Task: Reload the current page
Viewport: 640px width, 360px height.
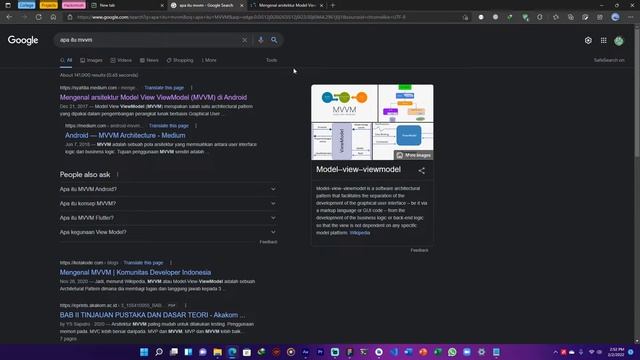Action: [38, 17]
